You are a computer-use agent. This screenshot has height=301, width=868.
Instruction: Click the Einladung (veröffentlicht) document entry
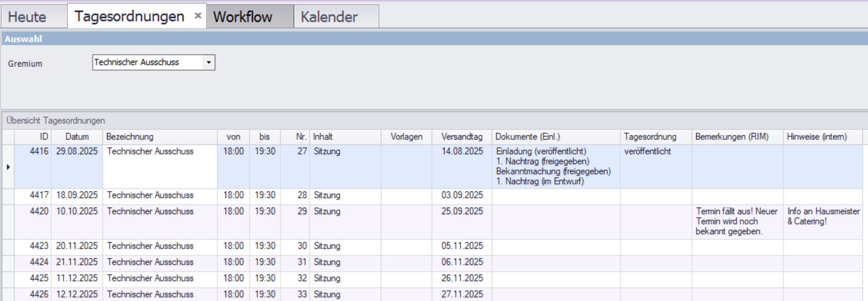click(541, 151)
